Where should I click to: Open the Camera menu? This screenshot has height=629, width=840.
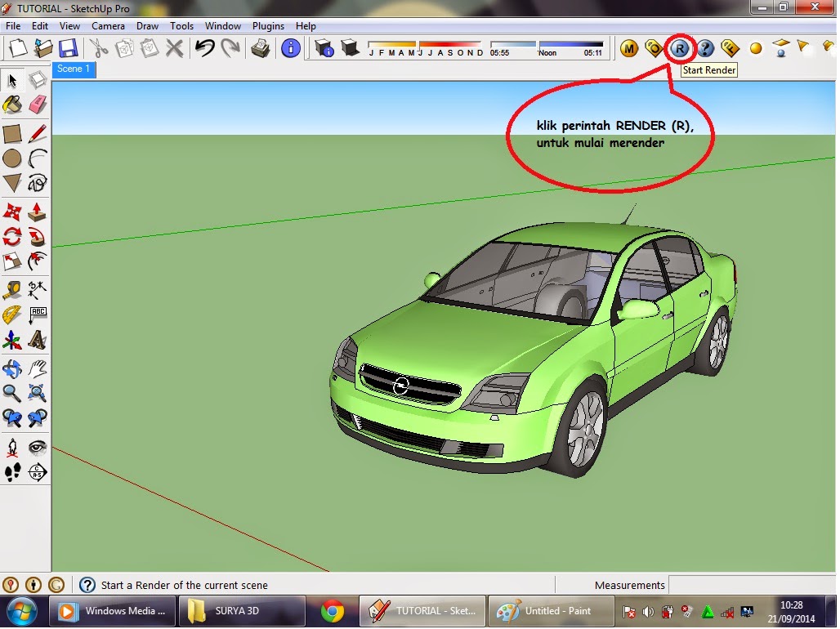coord(108,25)
